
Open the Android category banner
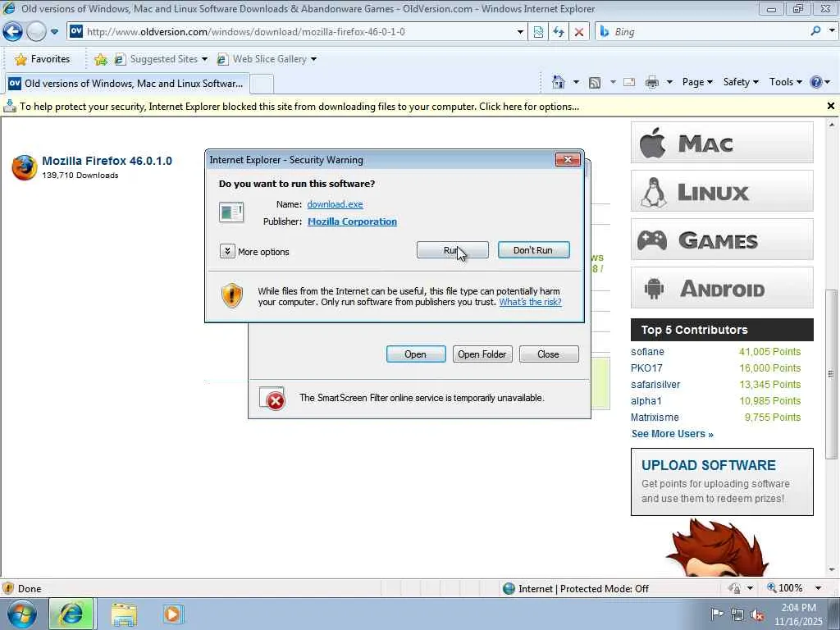[x=722, y=288]
